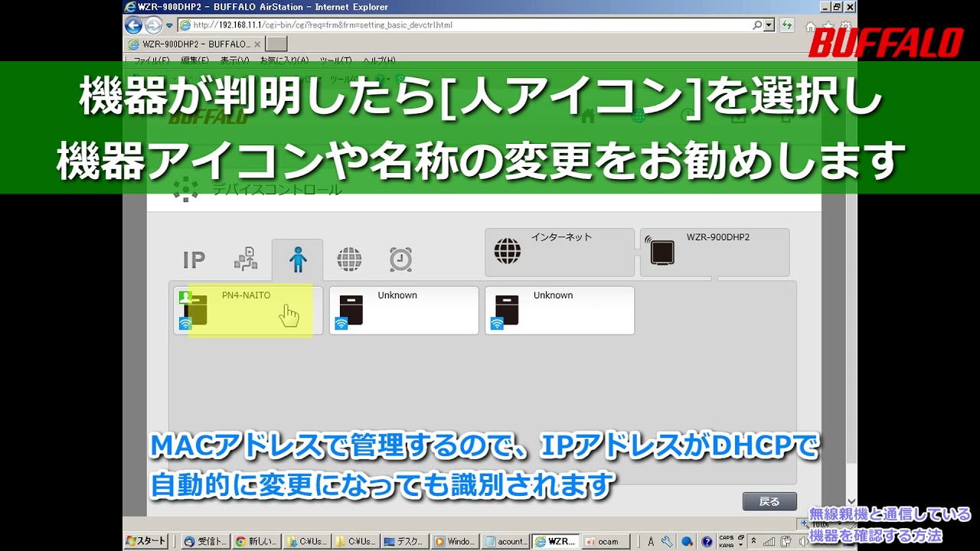
Task: Switch to the Chrome 新しい... taskbar window
Action: click(x=256, y=541)
